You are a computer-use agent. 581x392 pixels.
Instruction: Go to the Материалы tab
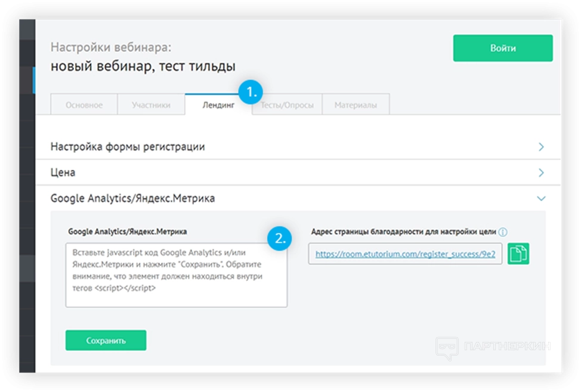click(x=356, y=105)
